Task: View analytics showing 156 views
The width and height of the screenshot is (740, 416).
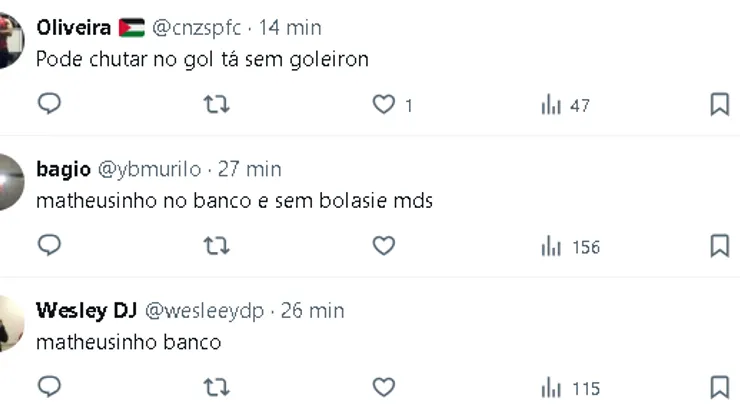Action: (x=570, y=246)
